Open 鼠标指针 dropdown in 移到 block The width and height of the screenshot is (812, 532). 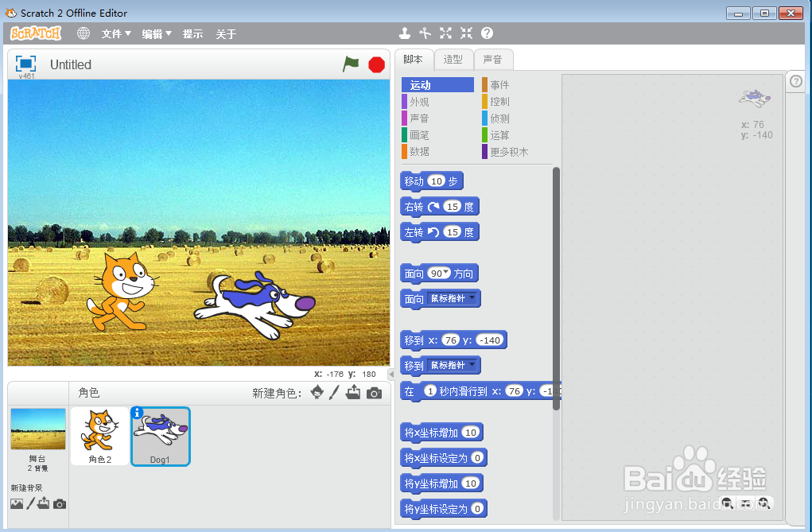coord(472,365)
